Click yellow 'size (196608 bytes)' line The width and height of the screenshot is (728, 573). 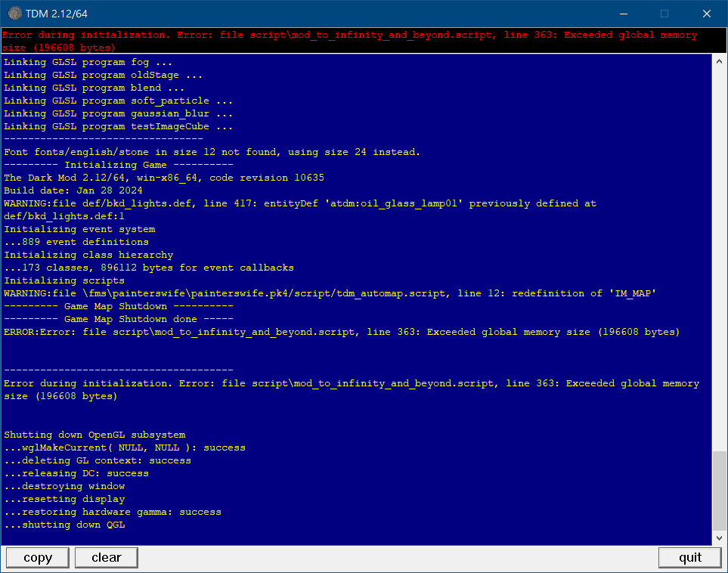pyautogui.click(x=60, y=397)
